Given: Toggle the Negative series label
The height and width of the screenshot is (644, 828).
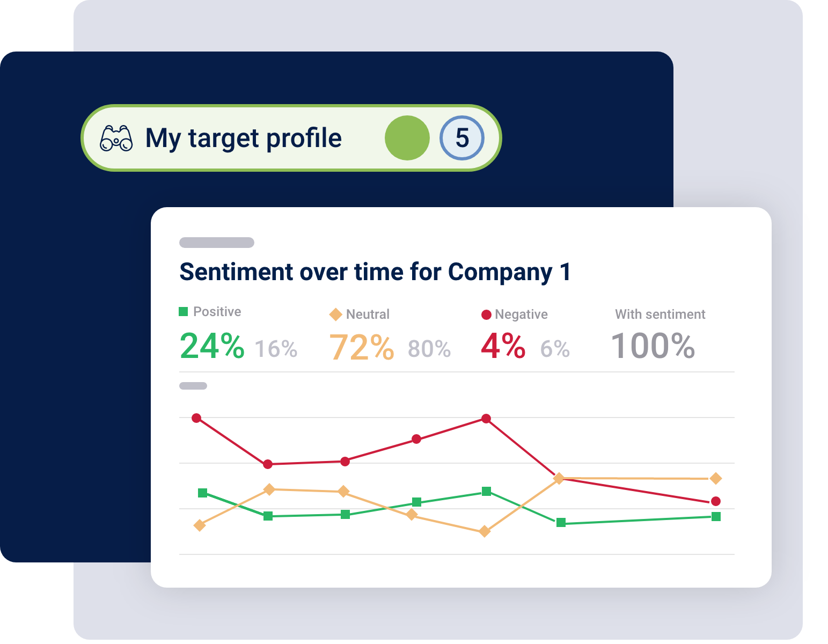Looking at the screenshot, I should click(x=521, y=314).
